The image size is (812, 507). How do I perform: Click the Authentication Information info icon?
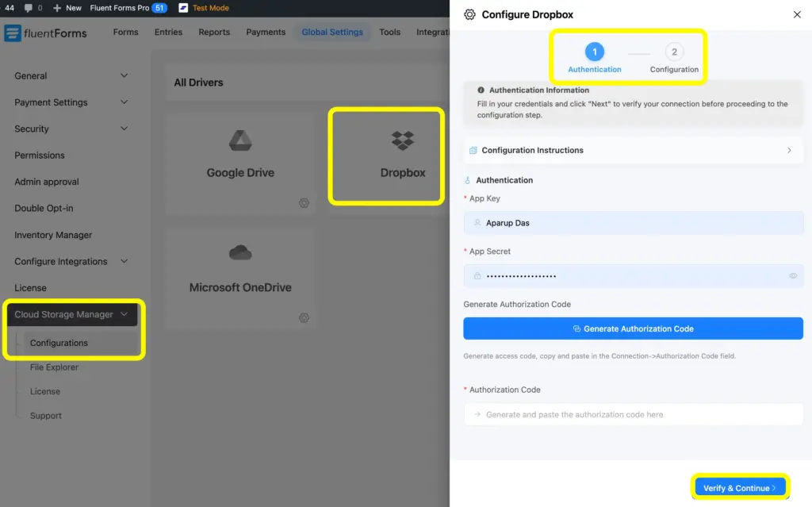(481, 90)
